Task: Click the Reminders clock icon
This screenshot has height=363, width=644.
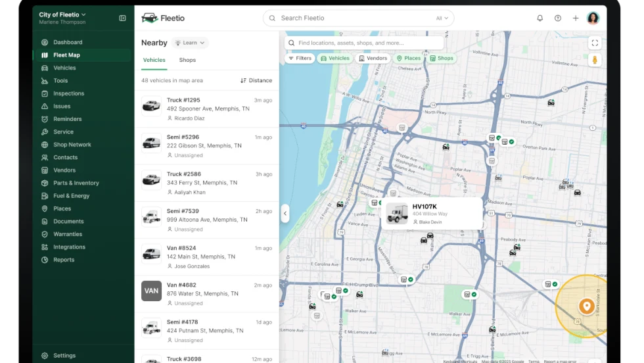Action: click(45, 119)
